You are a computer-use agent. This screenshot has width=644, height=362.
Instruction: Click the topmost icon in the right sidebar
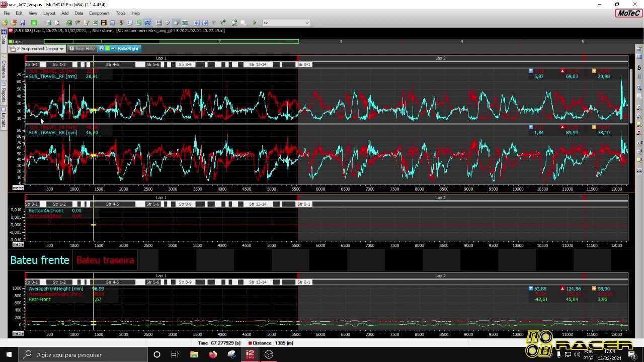[x=639, y=49]
